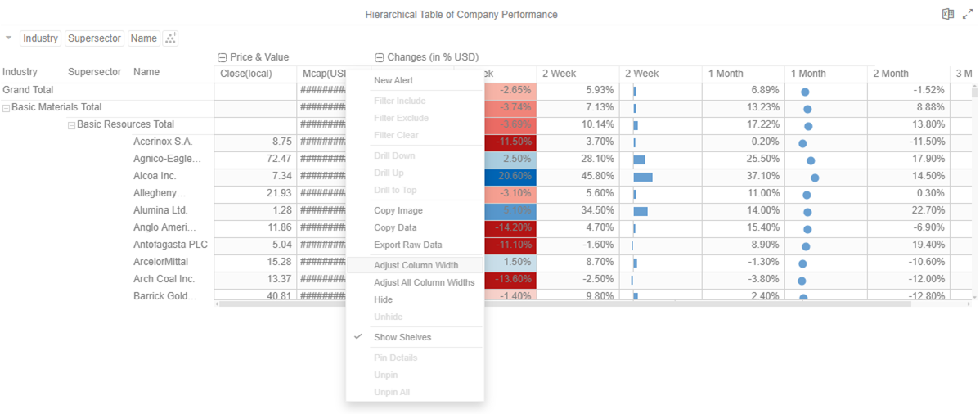Image resolution: width=980 pixels, height=414 pixels.
Task: Select Copy Data menu entry
Action: (394, 227)
